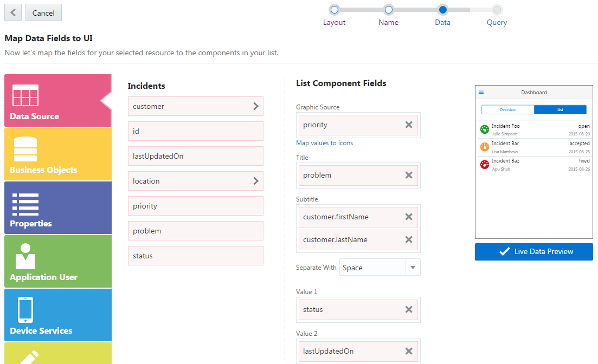Select the Business Objects database icon
The image size is (598, 364).
tap(25, 149)
